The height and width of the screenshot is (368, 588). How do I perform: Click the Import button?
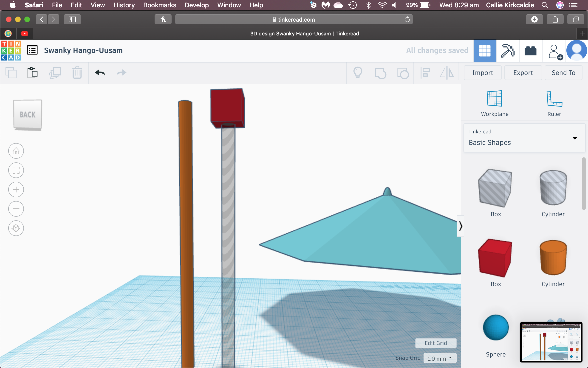tap(483, 73)
